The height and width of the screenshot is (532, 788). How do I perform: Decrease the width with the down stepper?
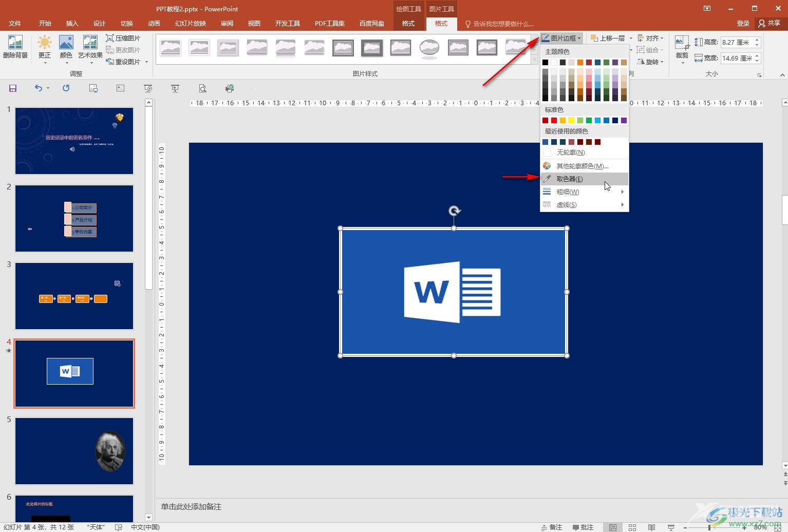pos(757,61)
